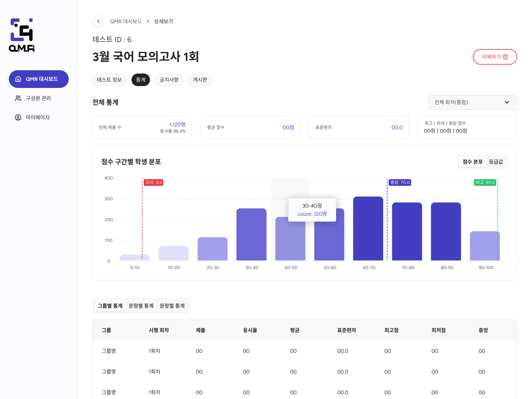The width and height of the screenshot is (532, 399).
Task: Expand the 전체 회차(통합) dropdown
Action: coord(473,102)
